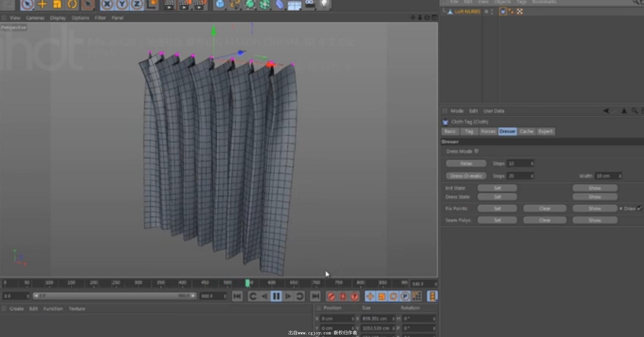Toggle Z axis lock
644x337 pixels.
(136, 4)
